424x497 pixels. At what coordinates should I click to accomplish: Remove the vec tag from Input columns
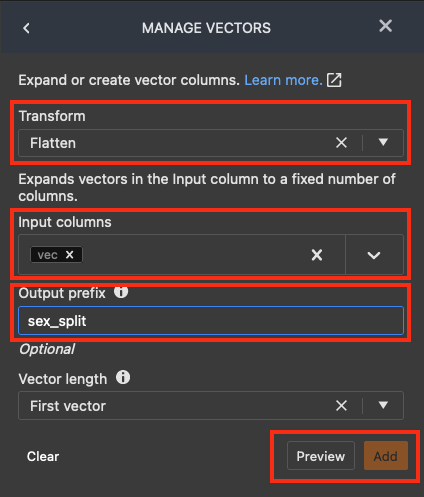point(69,255)
